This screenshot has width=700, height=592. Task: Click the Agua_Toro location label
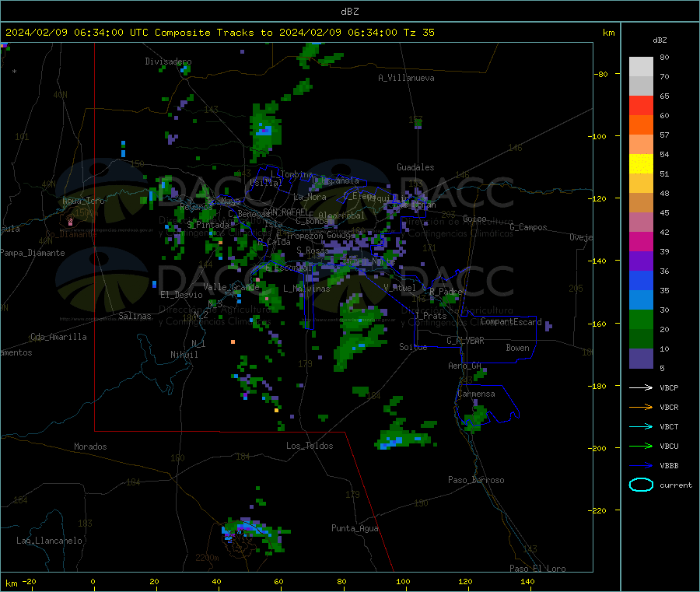[83, 201]
